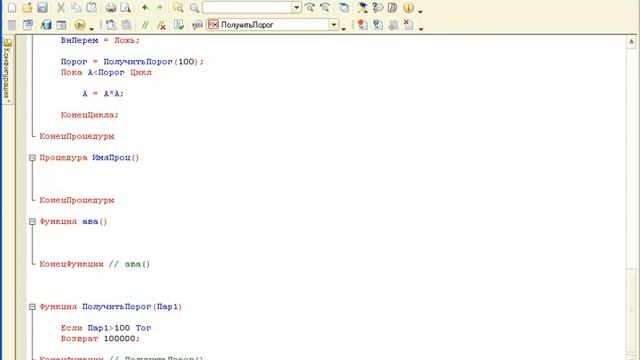Redo with the forward arrow icon

(160, 7)
